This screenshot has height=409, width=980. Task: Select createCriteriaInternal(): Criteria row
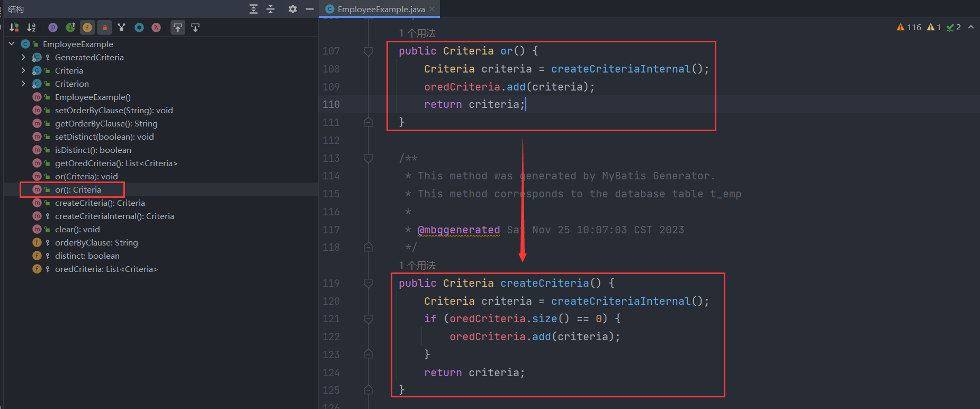(114, 216)
